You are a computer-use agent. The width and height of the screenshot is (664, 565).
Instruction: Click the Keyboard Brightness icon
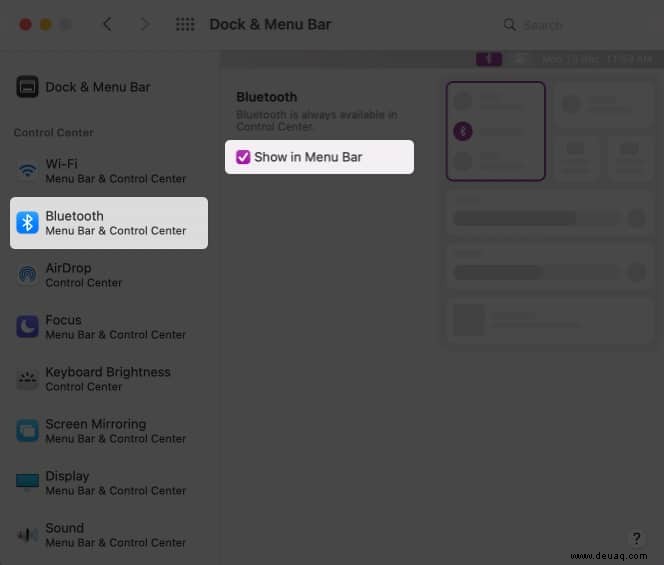pos(28,379)
